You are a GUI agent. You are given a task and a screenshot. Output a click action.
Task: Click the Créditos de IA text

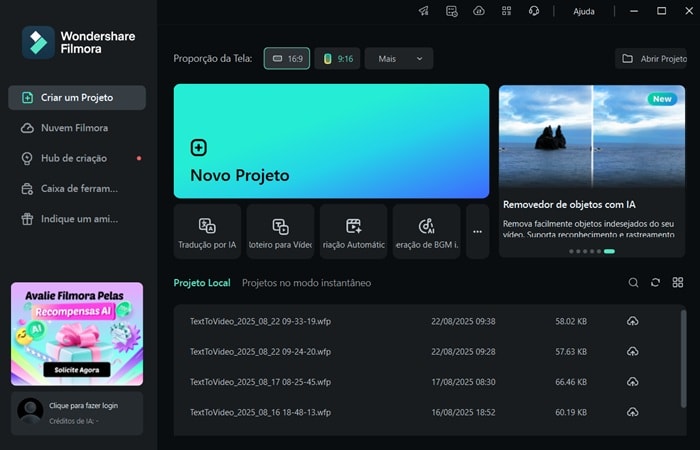coord(74,421)
